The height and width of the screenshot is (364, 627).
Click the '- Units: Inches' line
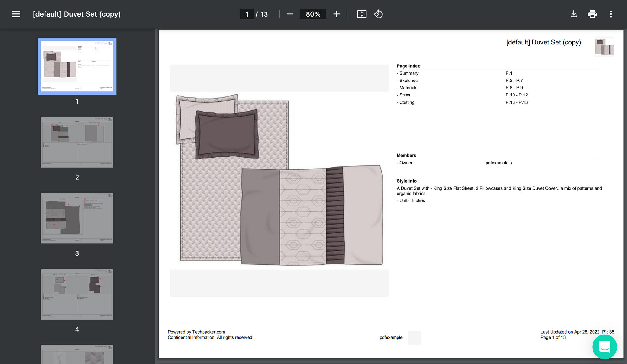tap(411, 201)
